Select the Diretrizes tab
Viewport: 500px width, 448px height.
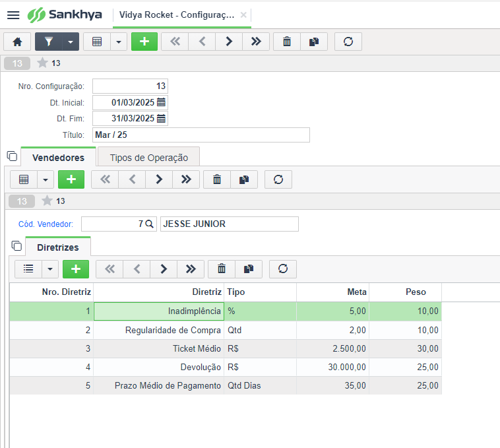pyautogui.click(x=58, y=247)
